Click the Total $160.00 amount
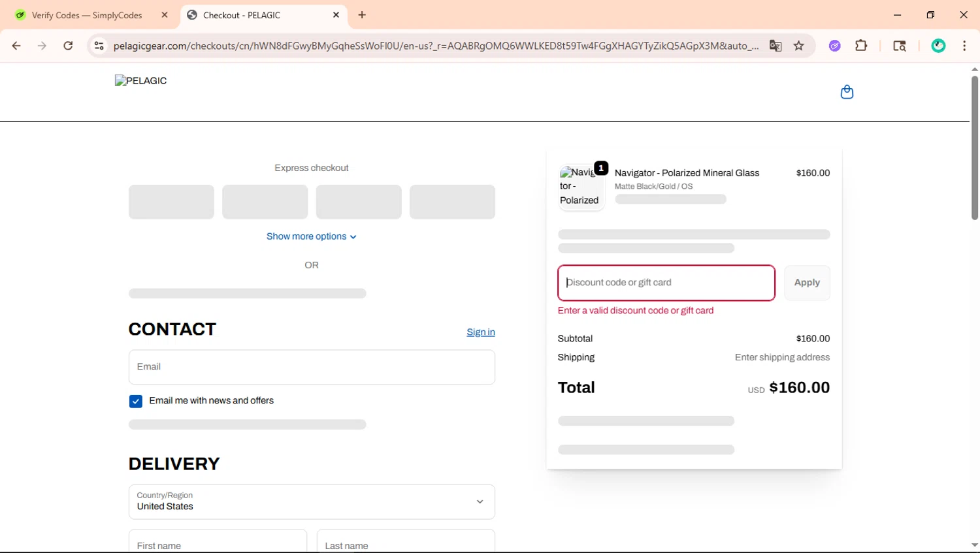 point(800,387)
